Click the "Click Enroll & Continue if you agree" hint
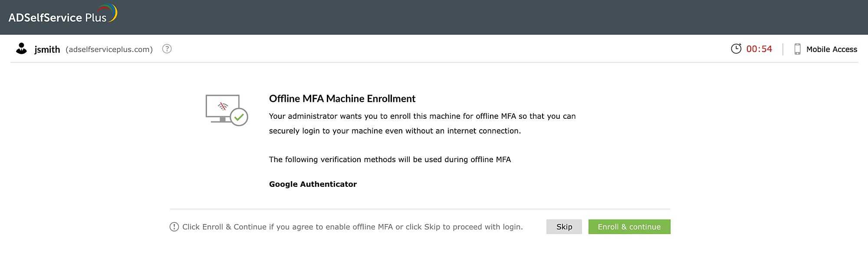This screenshot has height=267, width=868. coord(352,227)
